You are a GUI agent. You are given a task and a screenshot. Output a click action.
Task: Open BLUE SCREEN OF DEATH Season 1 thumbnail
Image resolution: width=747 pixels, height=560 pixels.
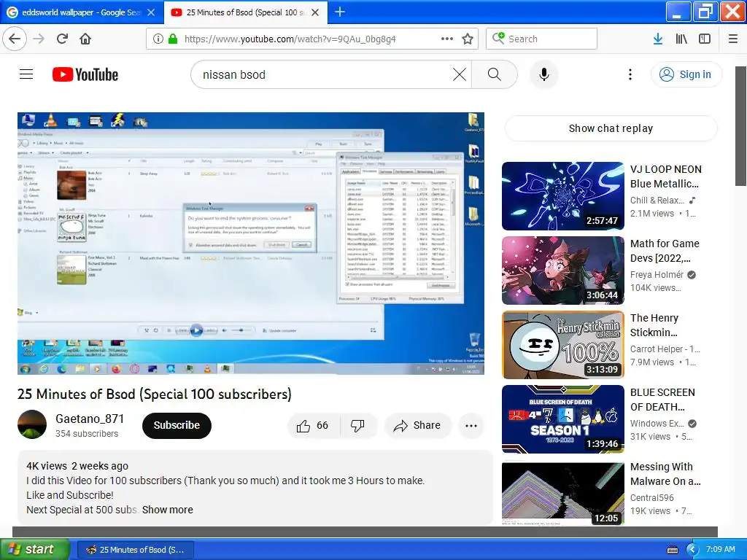click(x=562, y=419)
